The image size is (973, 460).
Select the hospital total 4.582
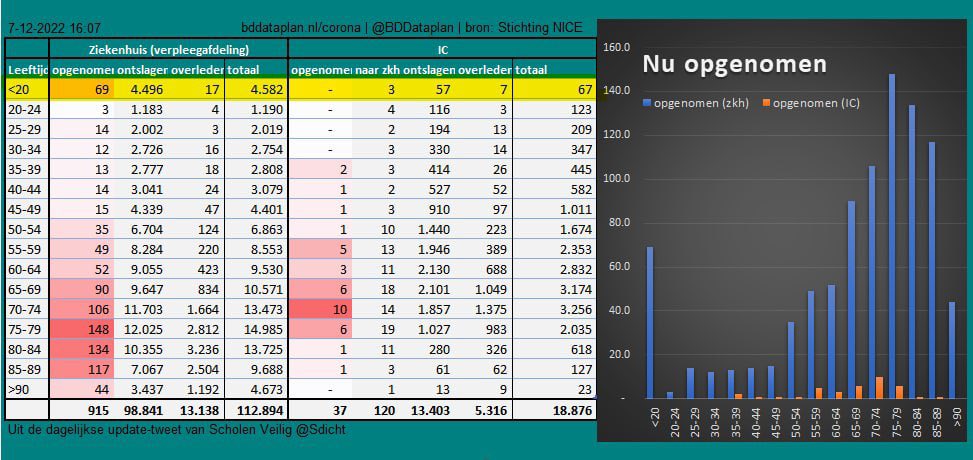(265, 90)
